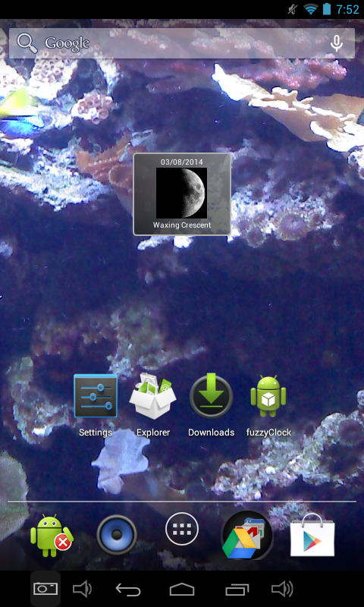The width and height of the screenshot is (364, 607).
Task: Open the Google Drive and Gmail folder
Action: (246, 535)
